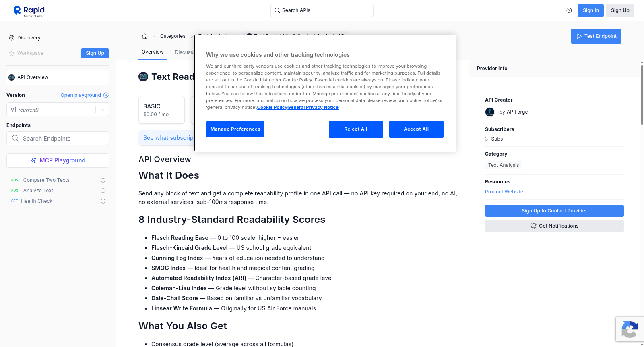Click the '3 Subs' subscriber count
The height and width of the screenshot is (347, 644).
click(x=494, y=139)
